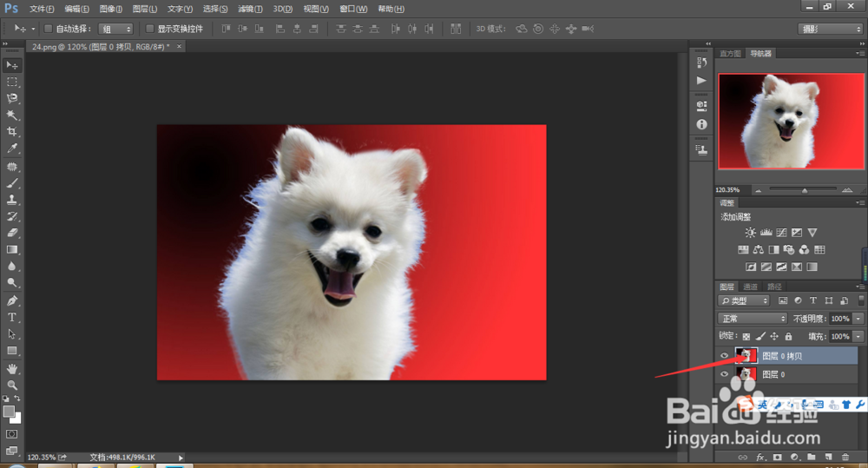Screen dimensions: 868x468
Task: Open the status bar info arrow
Action: [x=181, y=458]
